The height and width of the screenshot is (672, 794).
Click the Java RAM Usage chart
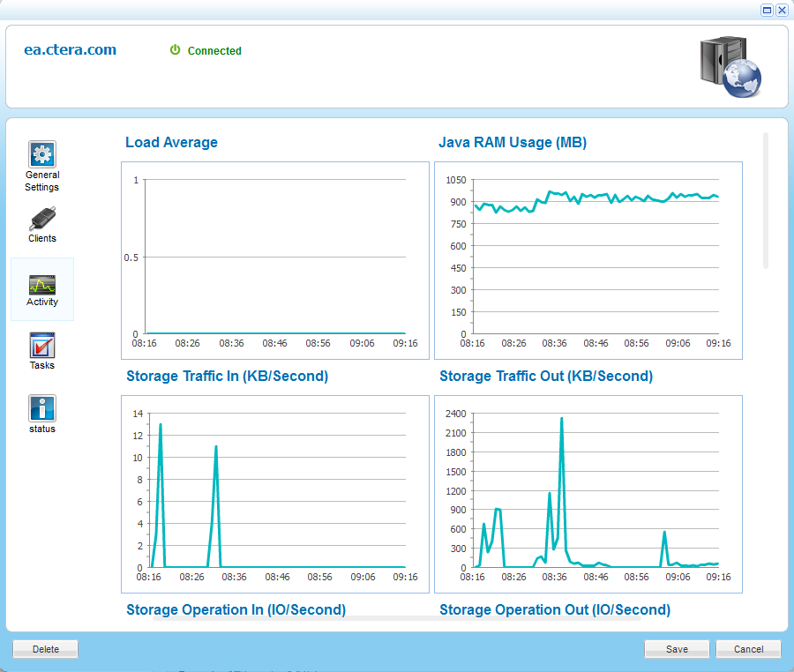pyautogui.click(x=588, y=260)
